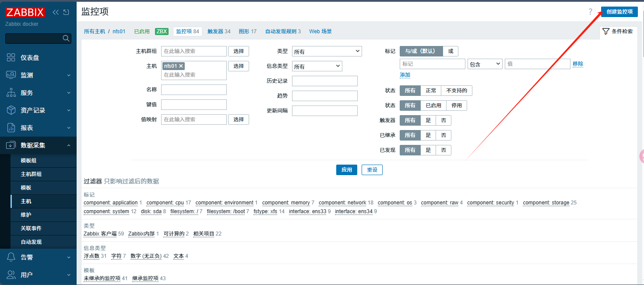The height and width of the screenshot is (285, 644).
Task: Open 触发器 34 tab
Action: [219, 32]
